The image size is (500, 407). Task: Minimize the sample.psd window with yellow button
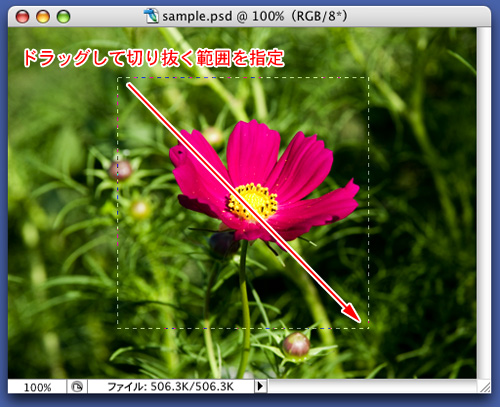tap(43, 16)
